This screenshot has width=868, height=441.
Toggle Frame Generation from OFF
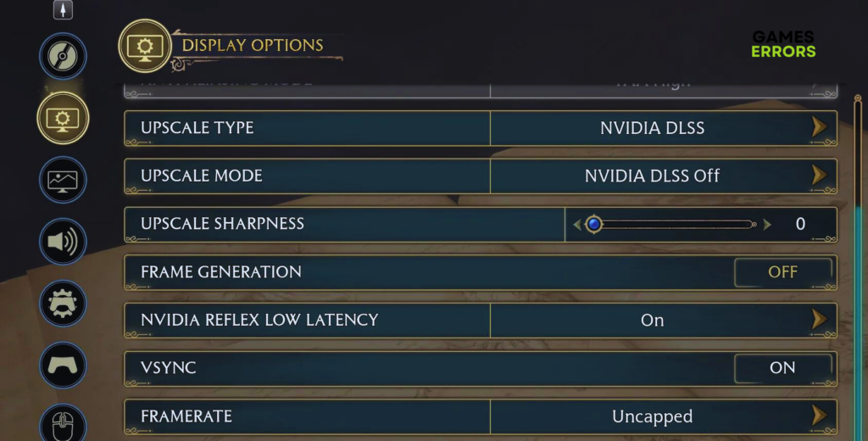tap(782, 272)
